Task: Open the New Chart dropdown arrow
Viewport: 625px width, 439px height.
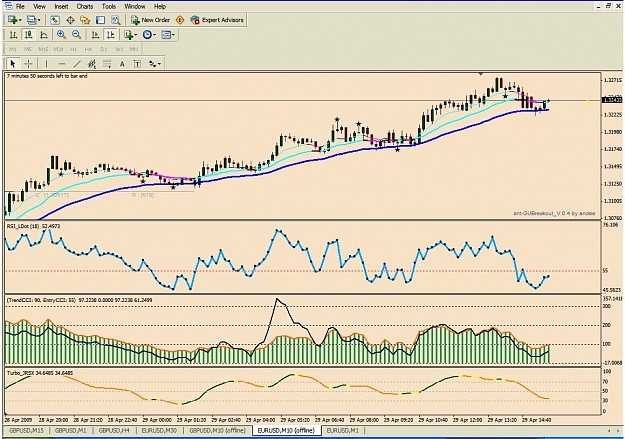Action: coord(20,20)
